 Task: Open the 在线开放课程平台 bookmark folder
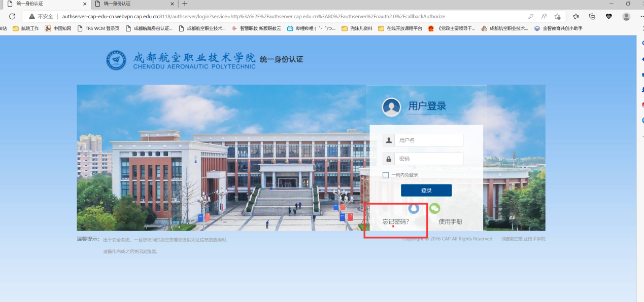click(x=400, y=28)
